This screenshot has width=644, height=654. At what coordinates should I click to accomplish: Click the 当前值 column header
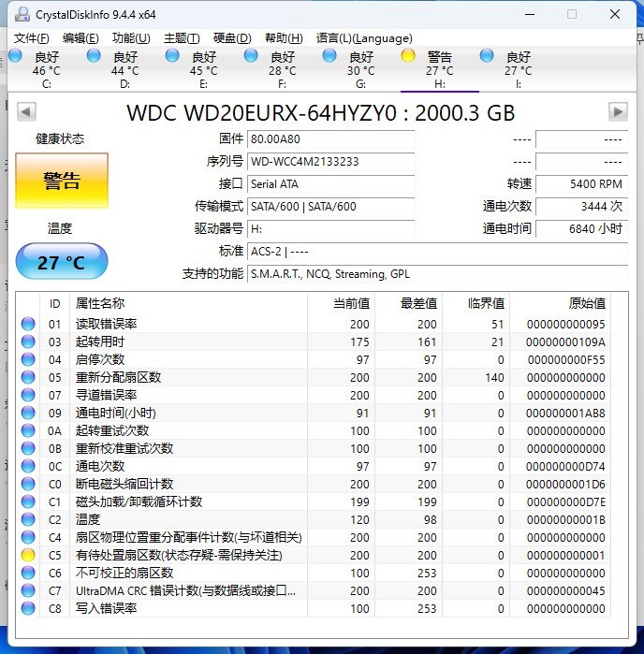tap(341, 304)
